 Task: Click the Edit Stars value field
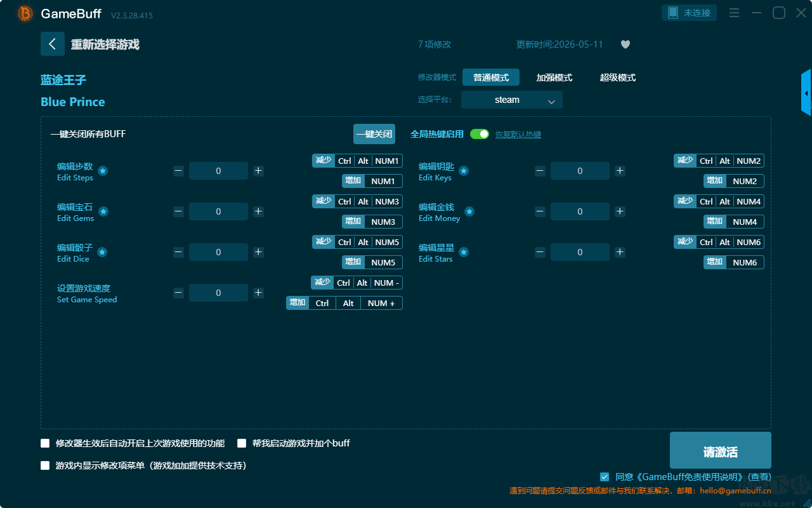(x=580, y=252)
